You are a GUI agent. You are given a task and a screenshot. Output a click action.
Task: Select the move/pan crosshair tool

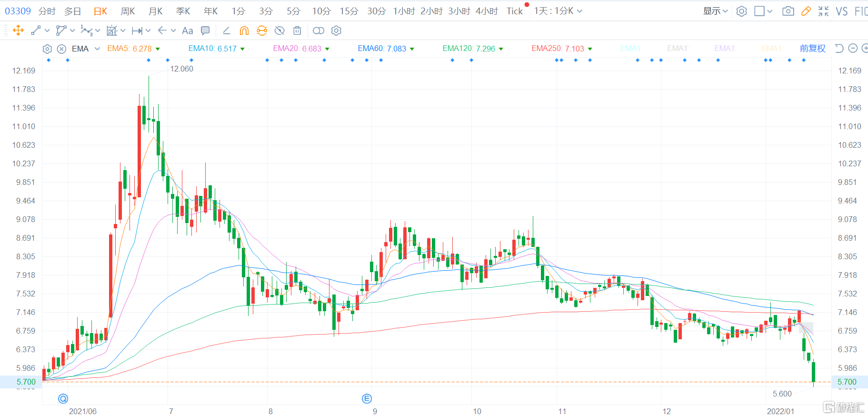[18, 31]
